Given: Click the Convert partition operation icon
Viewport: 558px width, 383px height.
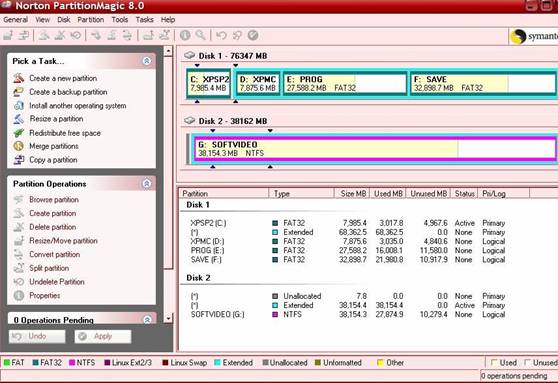Looking at the screenshot, I should pos(19,254).
